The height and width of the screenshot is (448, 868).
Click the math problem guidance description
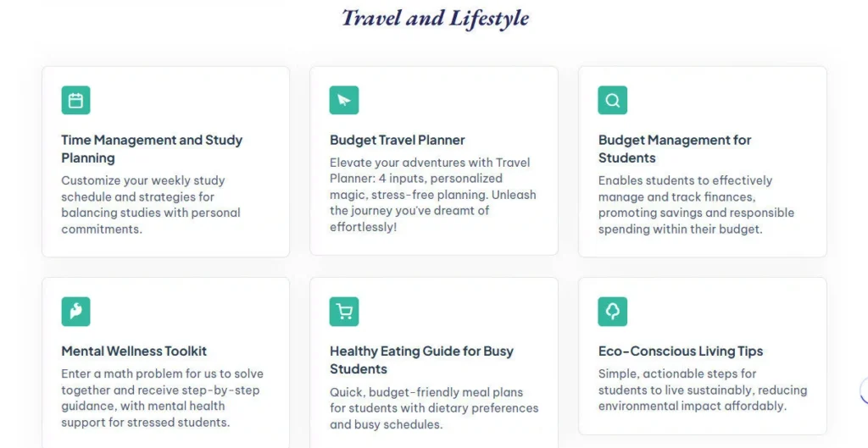[162, 398]
